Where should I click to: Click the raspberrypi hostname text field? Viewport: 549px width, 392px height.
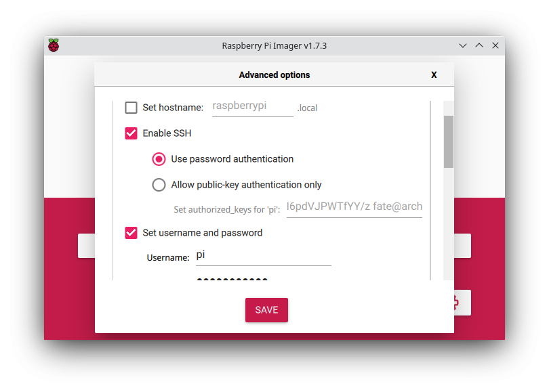(252, 107)
